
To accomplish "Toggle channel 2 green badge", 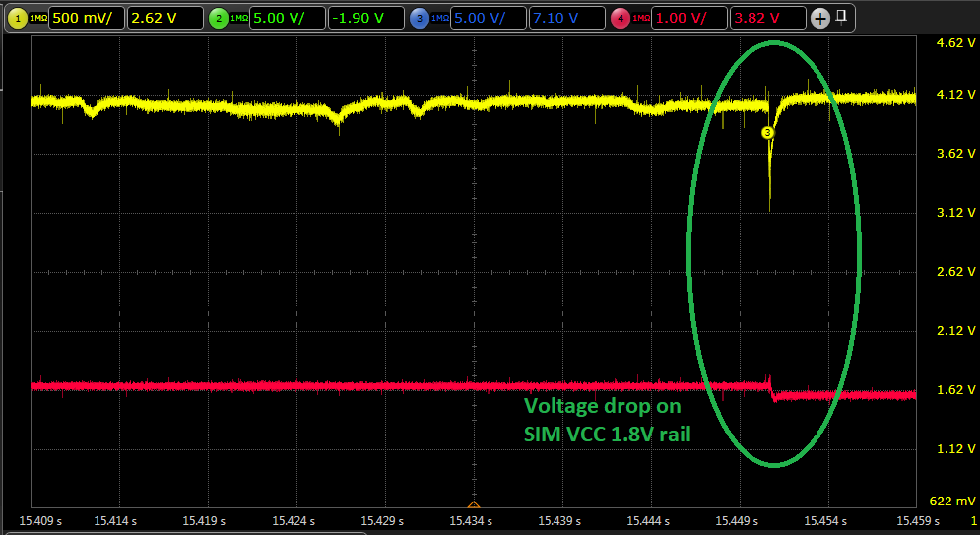I will click(x=218, y=18).
